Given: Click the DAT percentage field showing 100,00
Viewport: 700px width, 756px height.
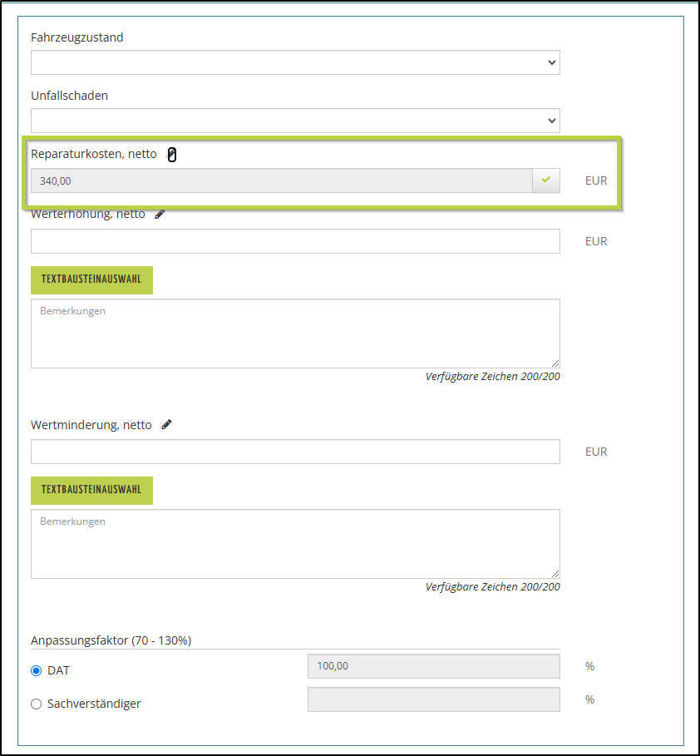Looking at the screenshot, I should (x=433, y=666).
